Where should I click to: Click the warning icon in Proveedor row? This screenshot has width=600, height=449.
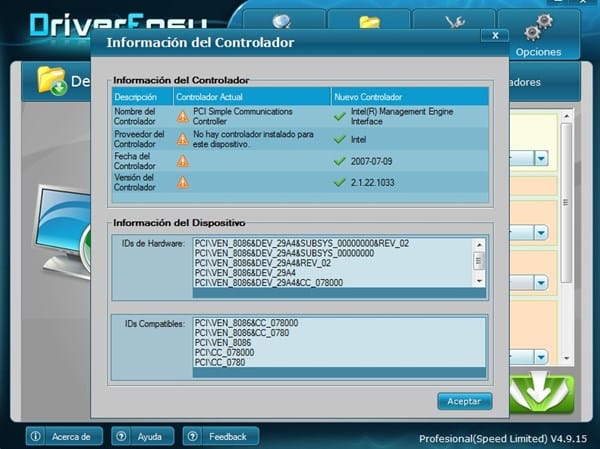click(x=182, y=139)
